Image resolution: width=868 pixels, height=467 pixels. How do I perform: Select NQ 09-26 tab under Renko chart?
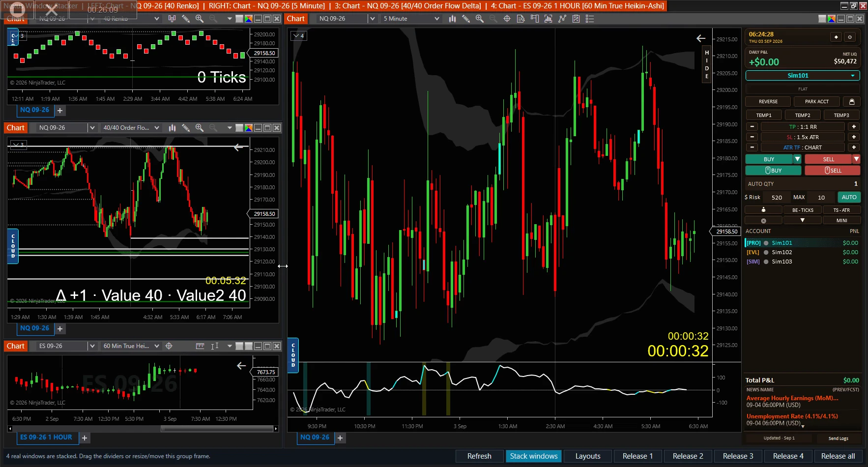(34, 110)
